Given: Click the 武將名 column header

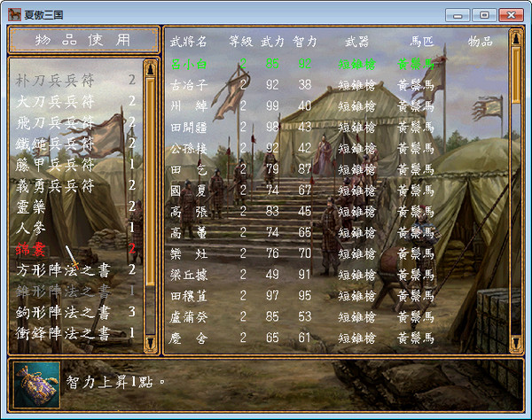Looking at the screenshot, I should coord(188,42).
